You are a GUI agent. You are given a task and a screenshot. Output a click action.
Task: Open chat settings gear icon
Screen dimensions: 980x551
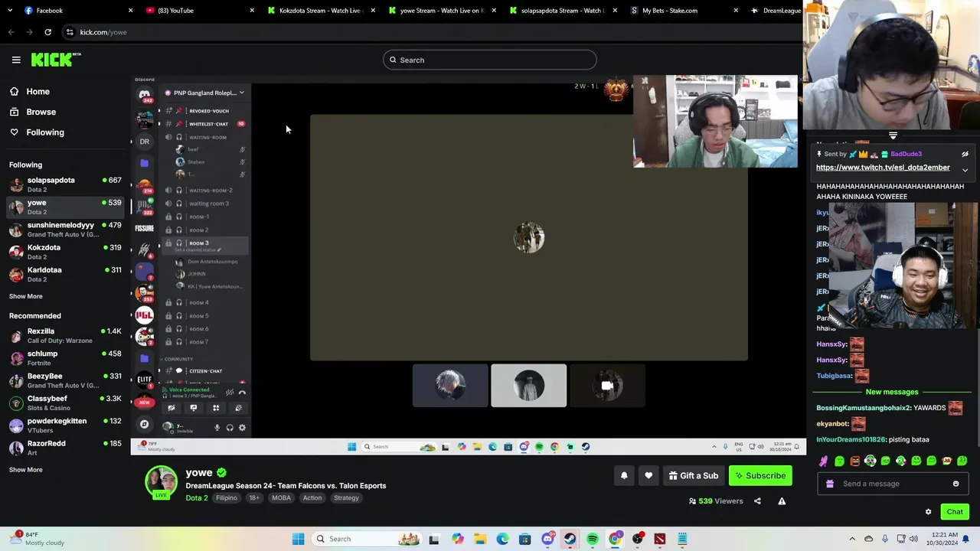928,512
